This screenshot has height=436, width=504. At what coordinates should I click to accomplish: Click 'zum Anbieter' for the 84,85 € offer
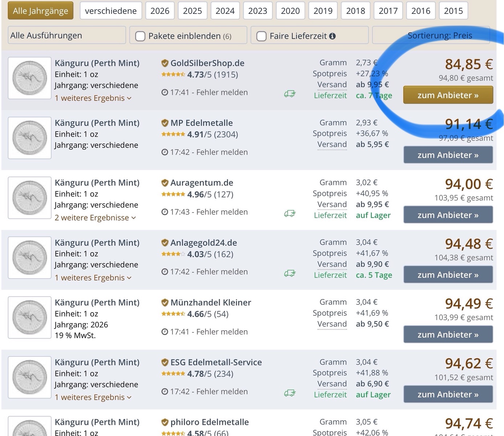(448, 95)
